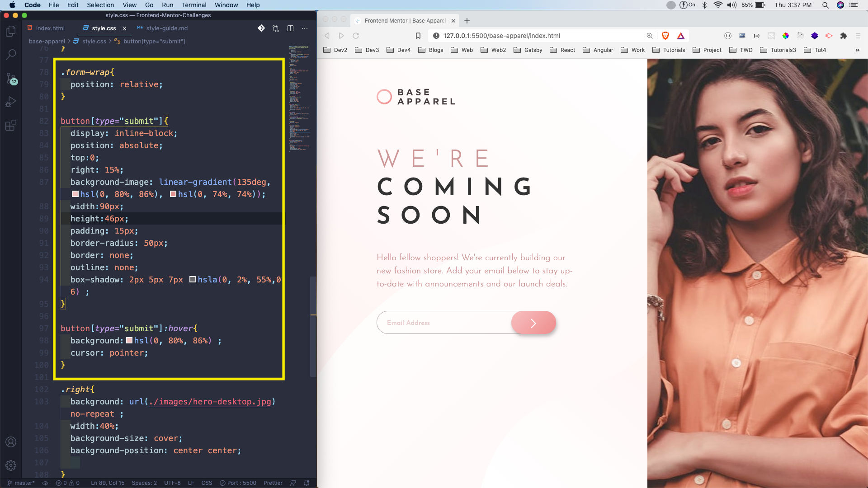Follow the ./images/hero-desktop.jpg link
868x488 pixels.
click(210, 401)
